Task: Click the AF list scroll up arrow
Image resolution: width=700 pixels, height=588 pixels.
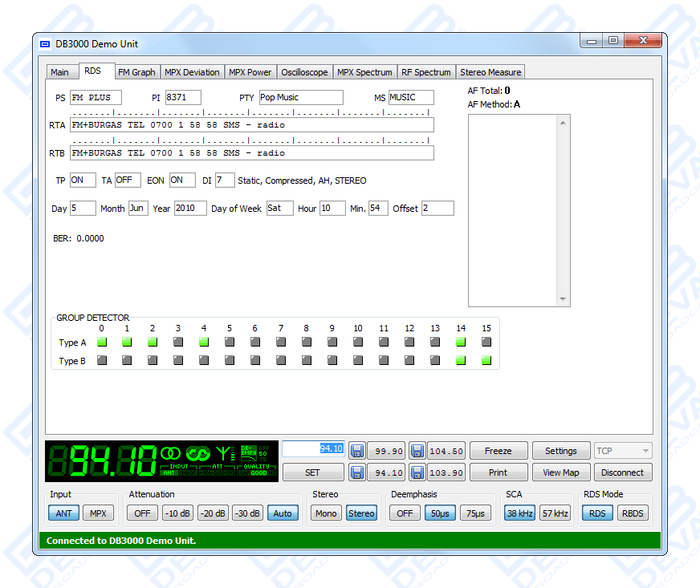Action: click(x=564, y=123)
